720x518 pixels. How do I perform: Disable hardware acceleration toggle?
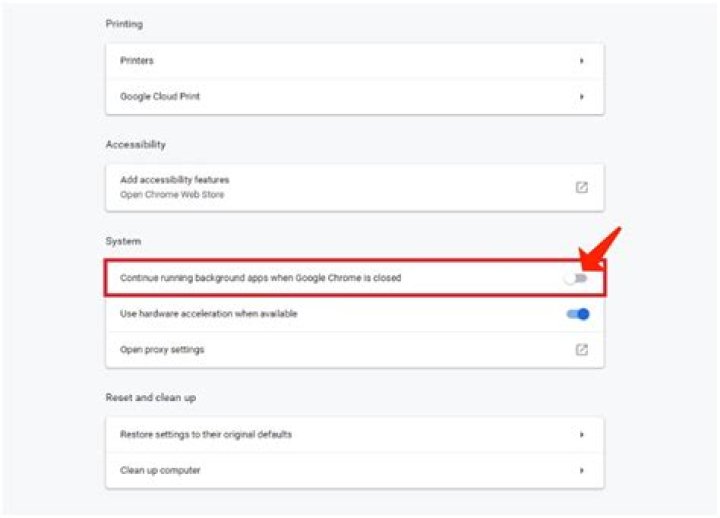579,314
